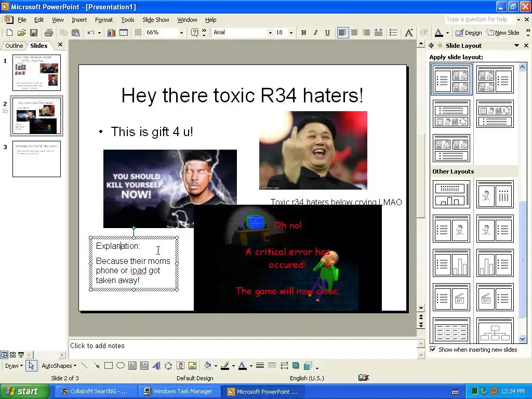Open the Font Color dropdown arrow in the Formatting toolbar
The width and height of the screenshot is (532, 399).
click(x=447, y=33)
